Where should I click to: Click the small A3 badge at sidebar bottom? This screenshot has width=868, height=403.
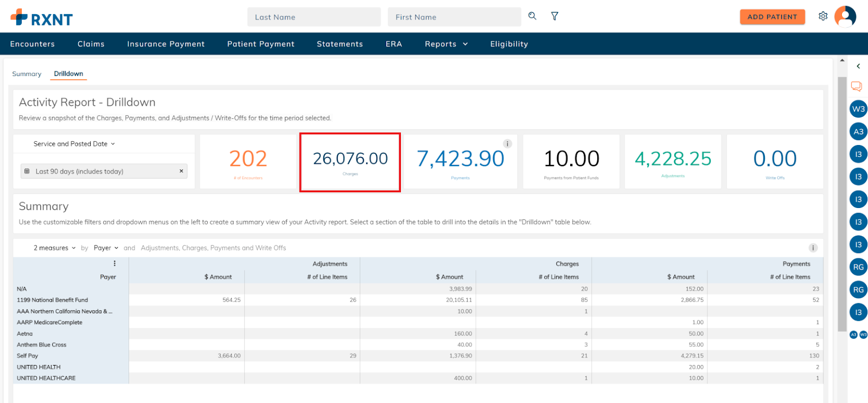coord(853,335)
